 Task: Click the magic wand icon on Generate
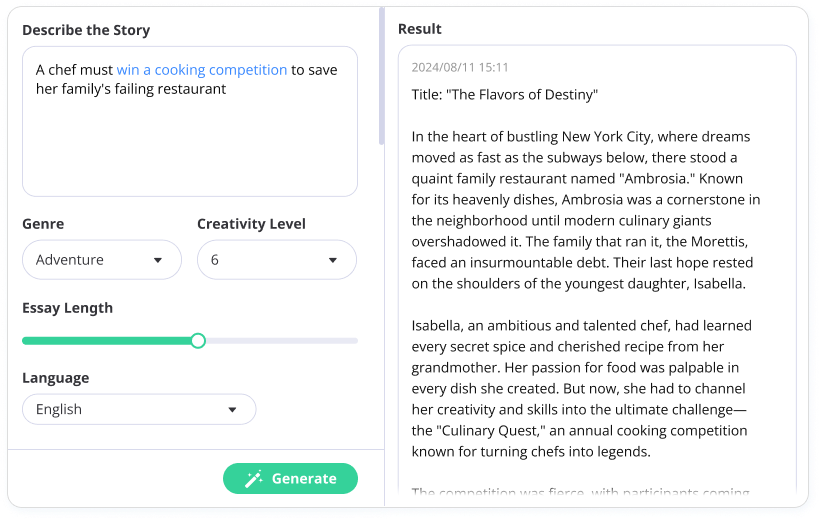pyautogui.click(x=254, y=478)
